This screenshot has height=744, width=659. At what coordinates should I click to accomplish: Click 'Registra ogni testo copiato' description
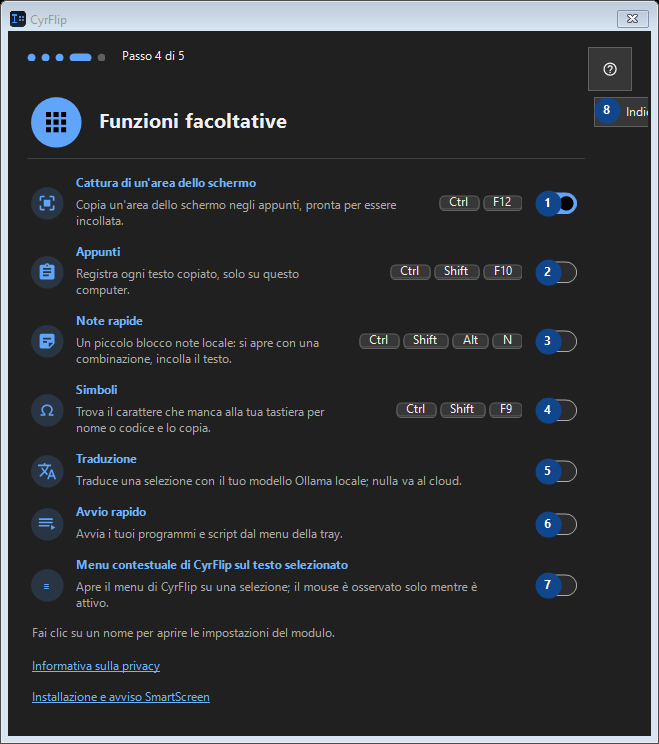[187, 282]
